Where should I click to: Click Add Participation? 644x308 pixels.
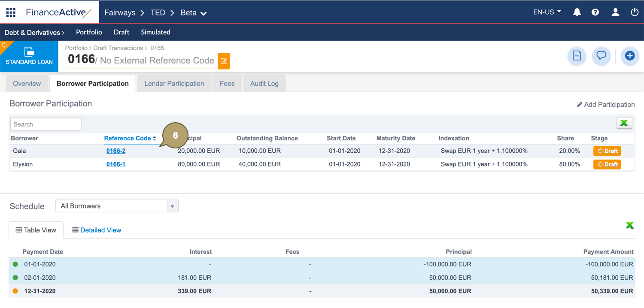coord(605,105)
